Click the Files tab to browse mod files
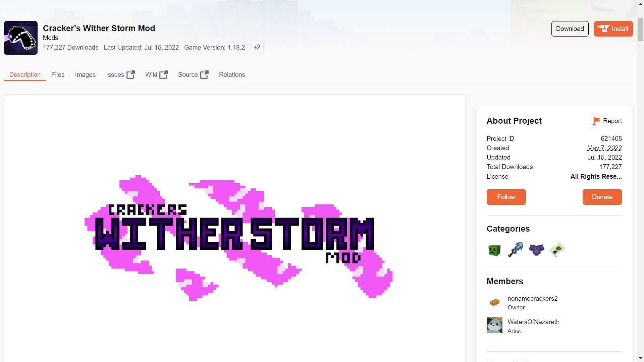The width and height of the screenshot is (644, 362). 58,74
